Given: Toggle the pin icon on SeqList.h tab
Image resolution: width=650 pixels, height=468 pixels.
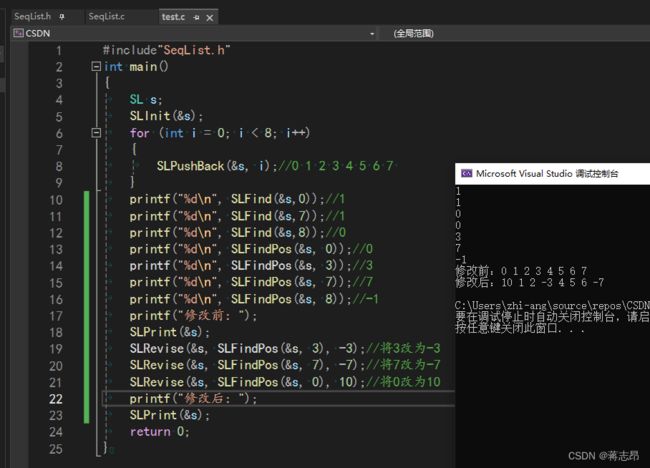Looking at the screenshot, I should click(62, 17).
